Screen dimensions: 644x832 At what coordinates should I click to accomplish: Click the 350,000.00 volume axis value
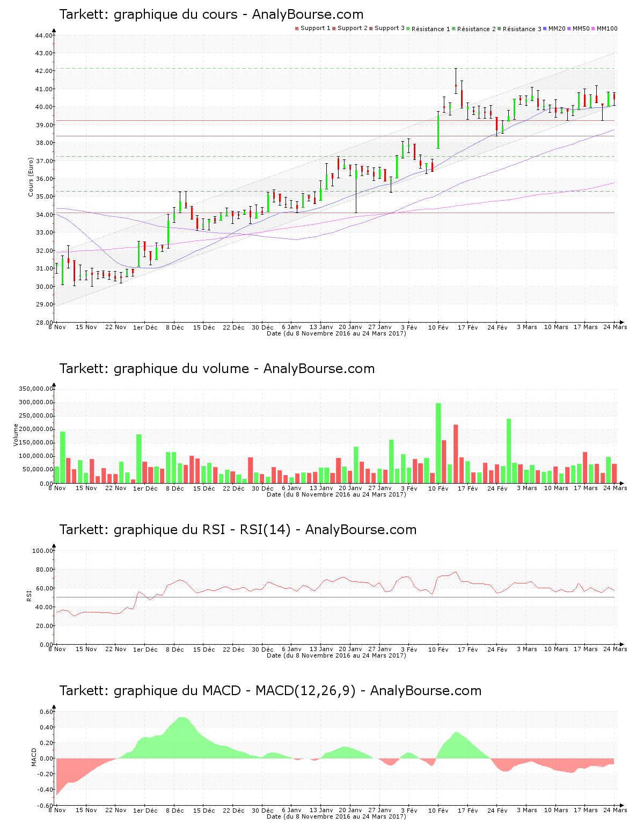point(35,389)
